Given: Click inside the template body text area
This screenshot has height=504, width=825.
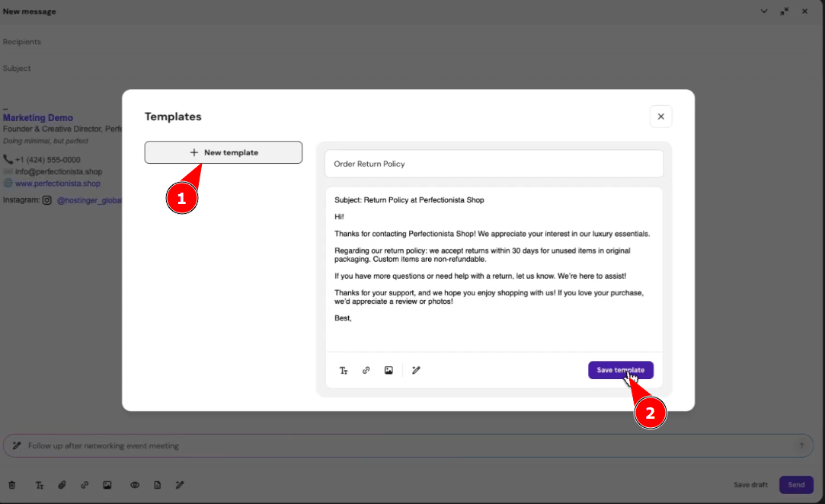Looking at the screenshot, I should 494,269.
